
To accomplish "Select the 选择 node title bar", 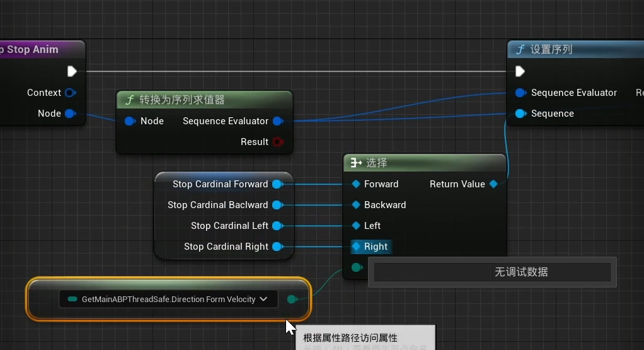I will [x=425, y=163].
